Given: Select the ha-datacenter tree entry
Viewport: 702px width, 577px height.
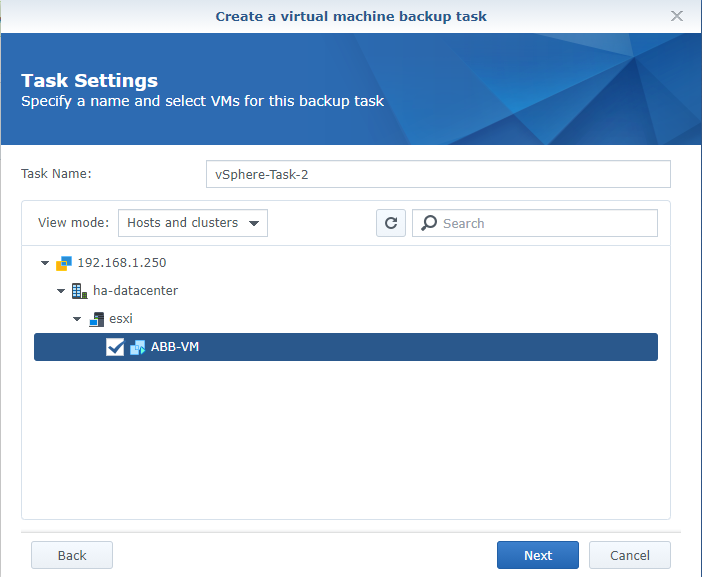Looking at the screenshot, I should pyautogui.click(x=135, y=291).
